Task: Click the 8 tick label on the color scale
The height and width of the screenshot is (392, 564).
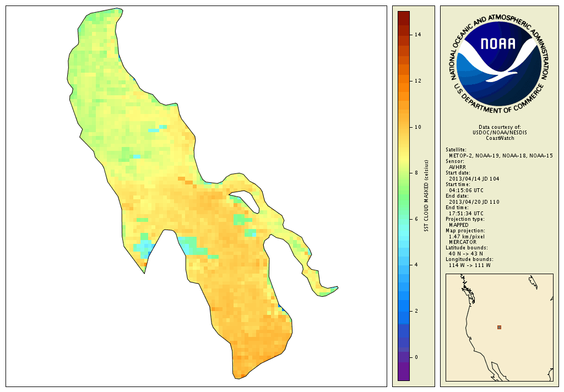Action: click(x=416, y=173)
